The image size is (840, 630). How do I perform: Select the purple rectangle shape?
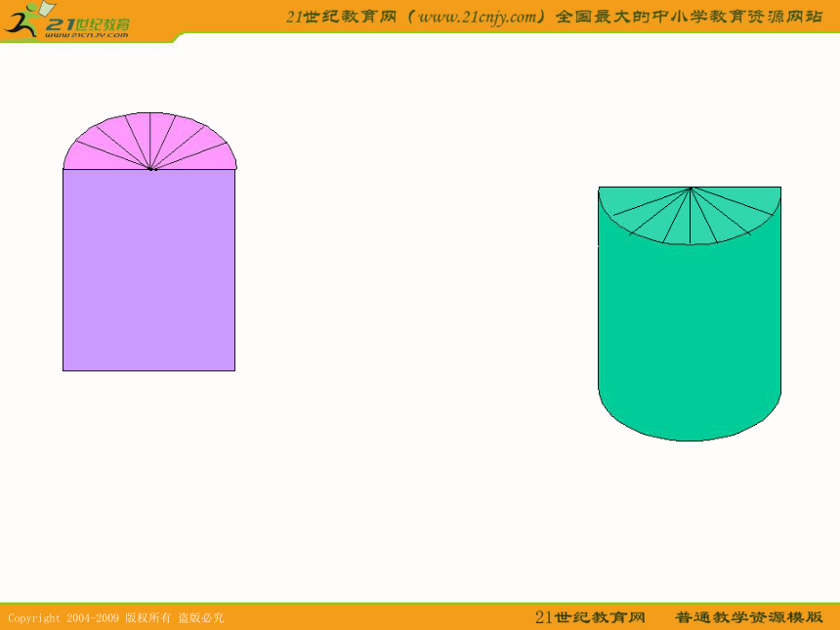(x=148, y=270)
